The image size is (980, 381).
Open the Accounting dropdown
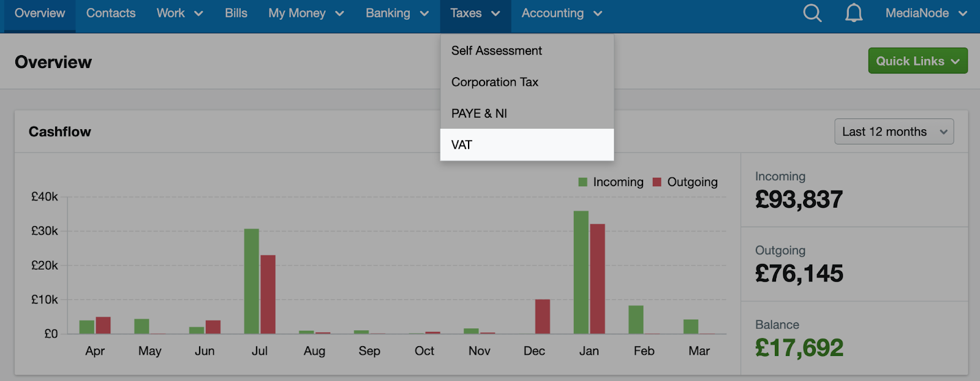[561, 13]
